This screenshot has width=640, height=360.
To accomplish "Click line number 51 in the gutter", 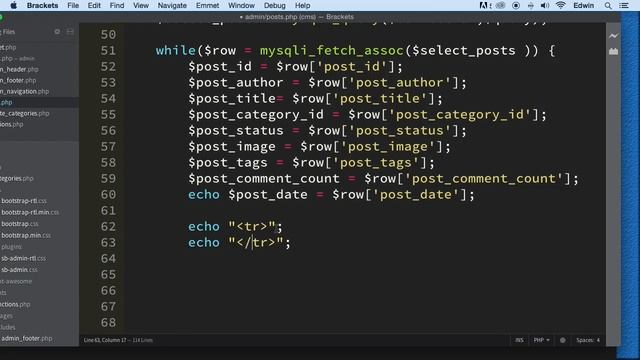I will pos(108,51).
